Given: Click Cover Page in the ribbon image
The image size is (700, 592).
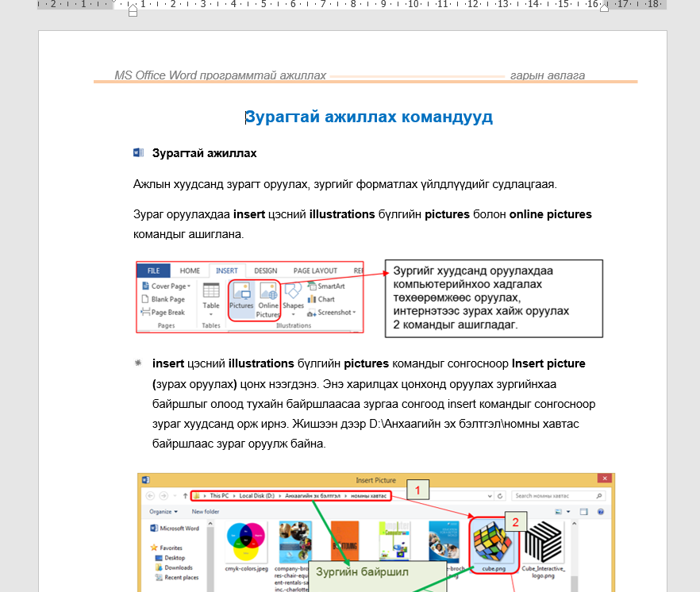Looking at the screenshot, I should pos(166,286).
